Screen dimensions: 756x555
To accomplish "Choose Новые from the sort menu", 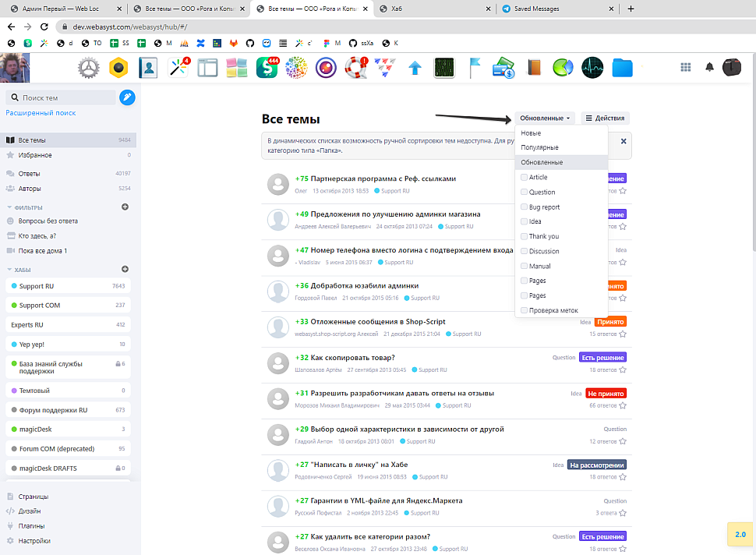I will pyautogui.click(x=531, y=133).
